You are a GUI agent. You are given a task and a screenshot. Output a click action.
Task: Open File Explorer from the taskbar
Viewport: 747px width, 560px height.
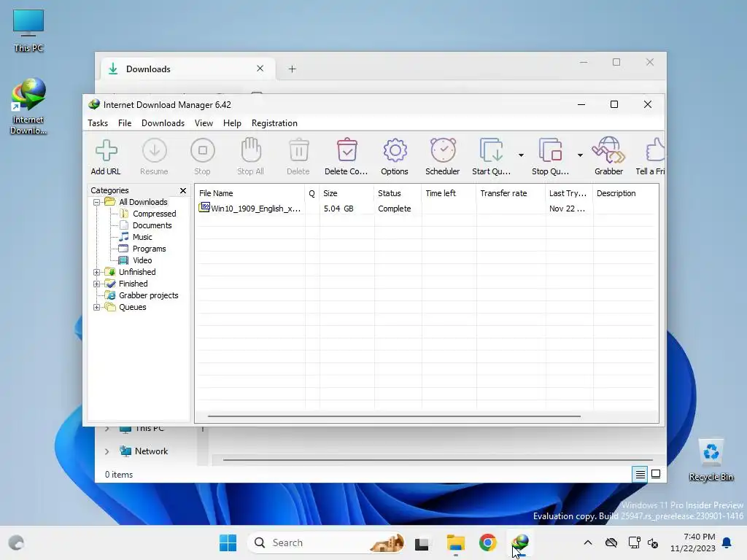coord(455,542)
